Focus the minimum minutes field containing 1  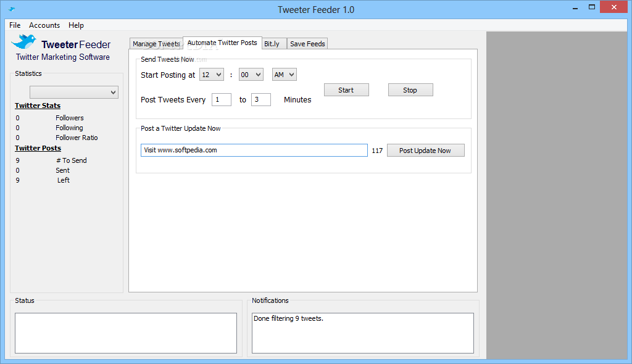coord(222,99)
